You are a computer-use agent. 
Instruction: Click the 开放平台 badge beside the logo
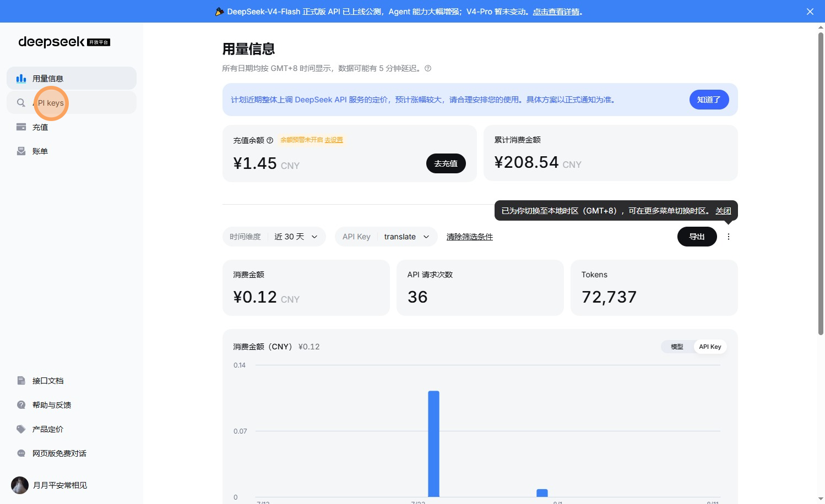point(99,42)
